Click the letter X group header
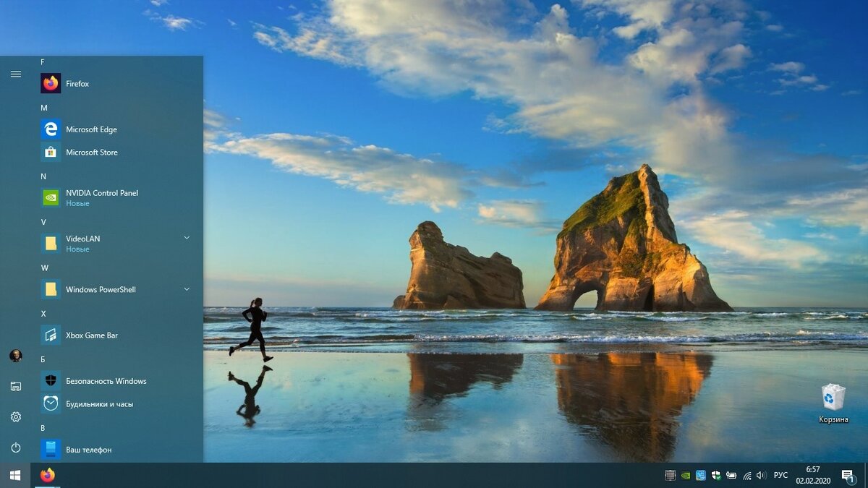Image resolution: width=868 pixels, height=488 pixels. point(43,314)
